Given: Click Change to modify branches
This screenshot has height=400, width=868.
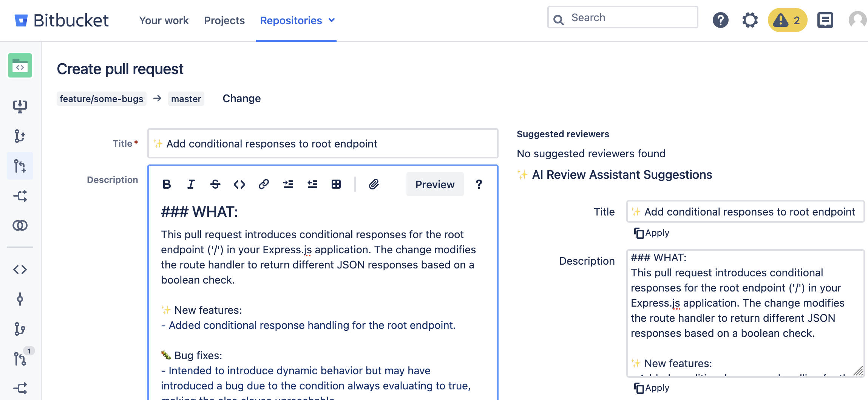Looking at the screenshot, I should (x=241, y=98).
